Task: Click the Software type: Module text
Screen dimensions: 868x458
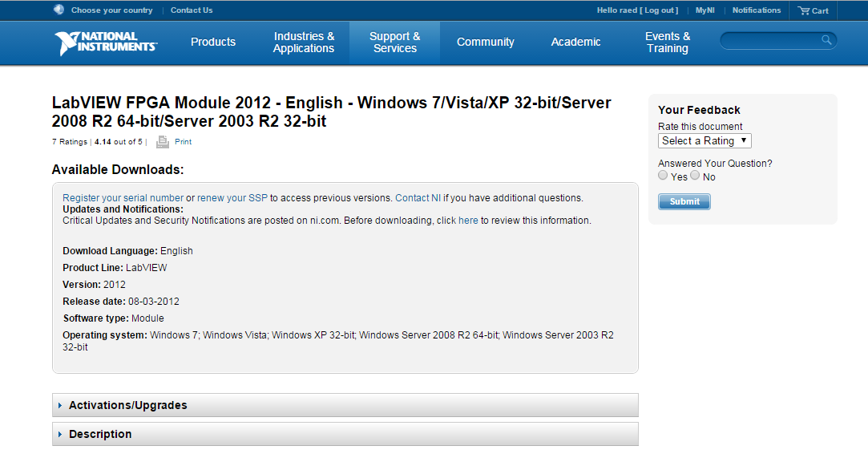Action: click(114, 318)
